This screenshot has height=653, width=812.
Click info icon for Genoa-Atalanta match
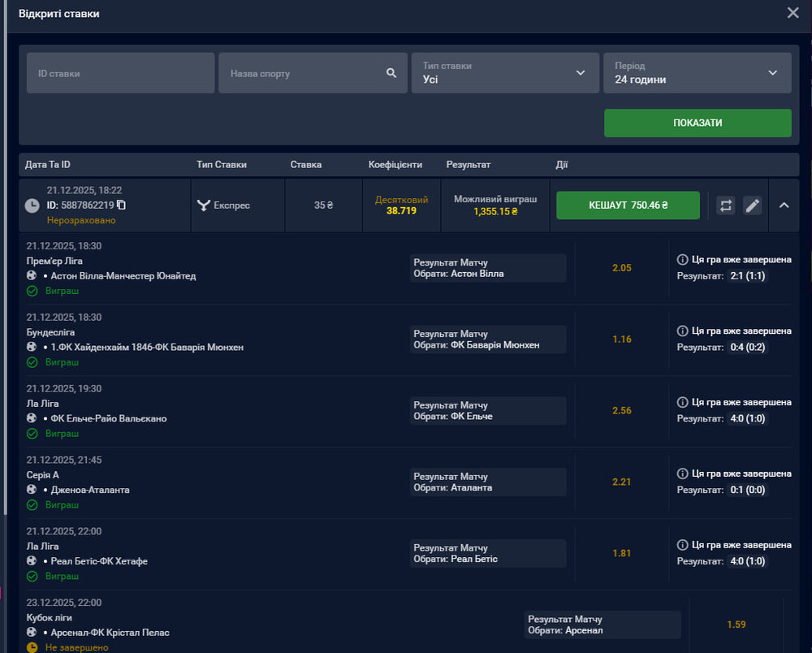682,474
